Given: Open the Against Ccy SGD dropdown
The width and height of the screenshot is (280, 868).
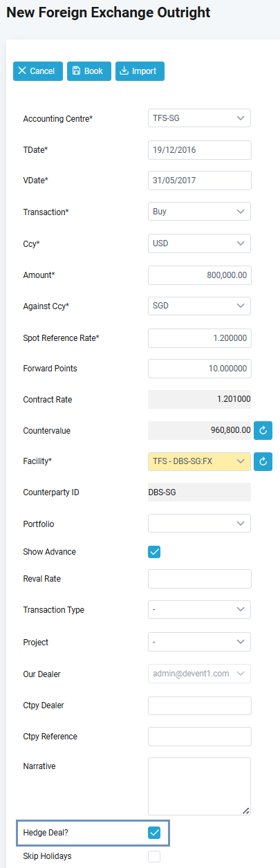Looking at the screenshot, I should [200, 306].
